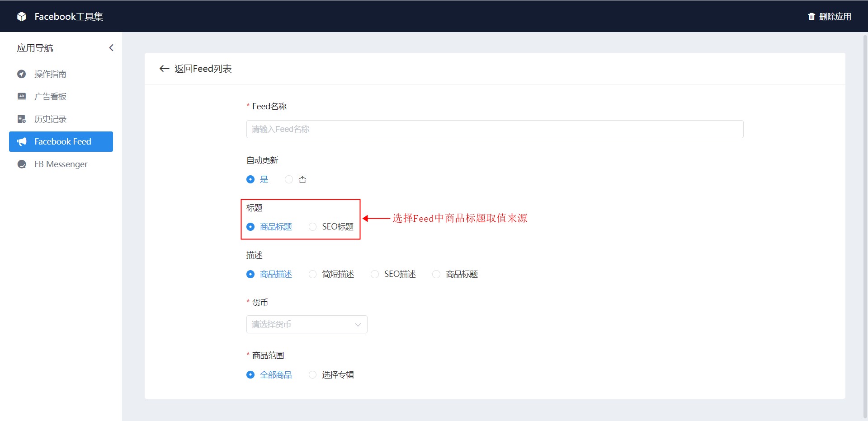Select SEO描述 radio option
This screenshot has height=421, width=868.
pos(393,274)
